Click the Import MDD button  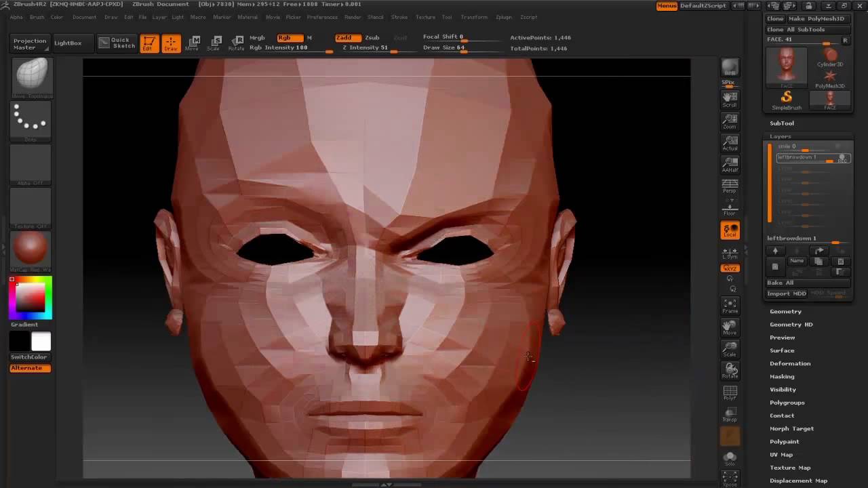tap(787, 293)
